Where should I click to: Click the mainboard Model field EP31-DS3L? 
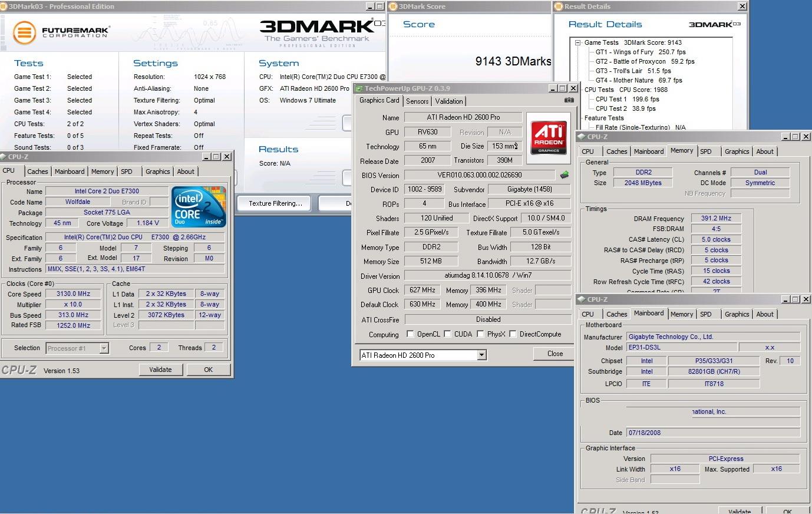tap(681, 347)
